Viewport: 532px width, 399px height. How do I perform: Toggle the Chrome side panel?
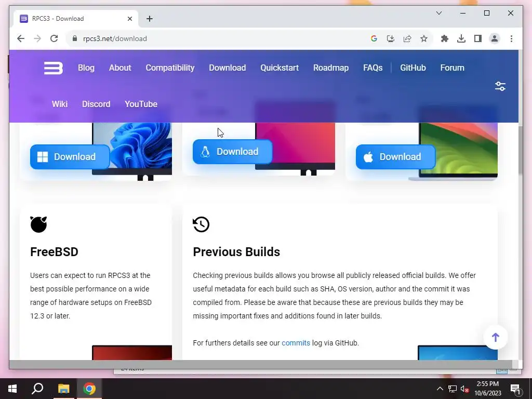click(x=478, y=38)
